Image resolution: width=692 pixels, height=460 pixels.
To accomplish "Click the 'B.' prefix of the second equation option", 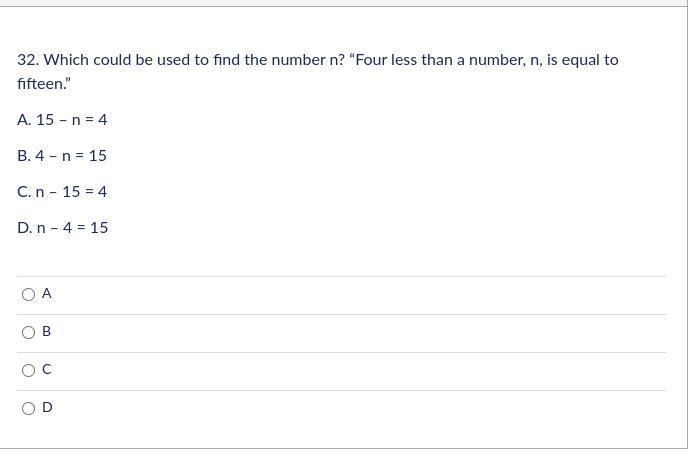I will coord(24,156).
